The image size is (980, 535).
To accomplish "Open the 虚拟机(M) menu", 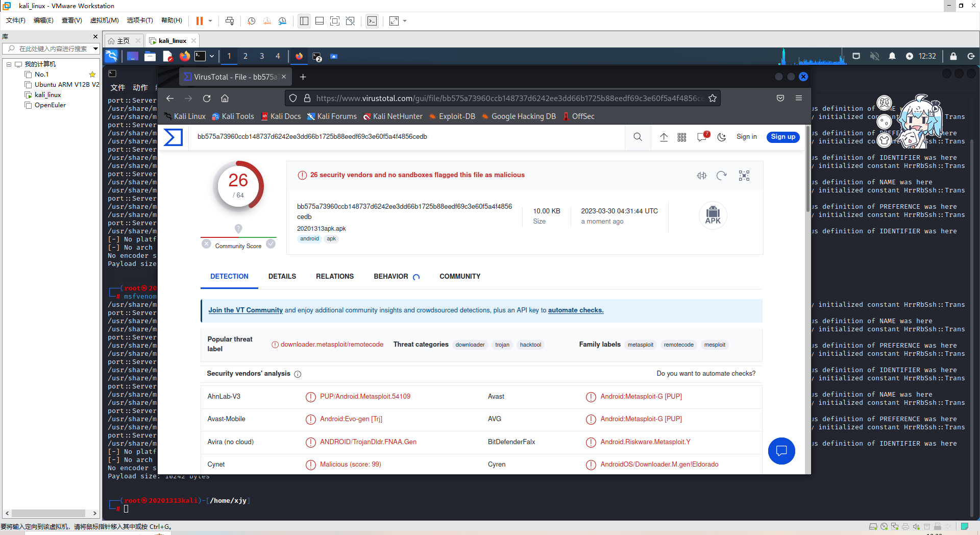I will tap(104, 20).
